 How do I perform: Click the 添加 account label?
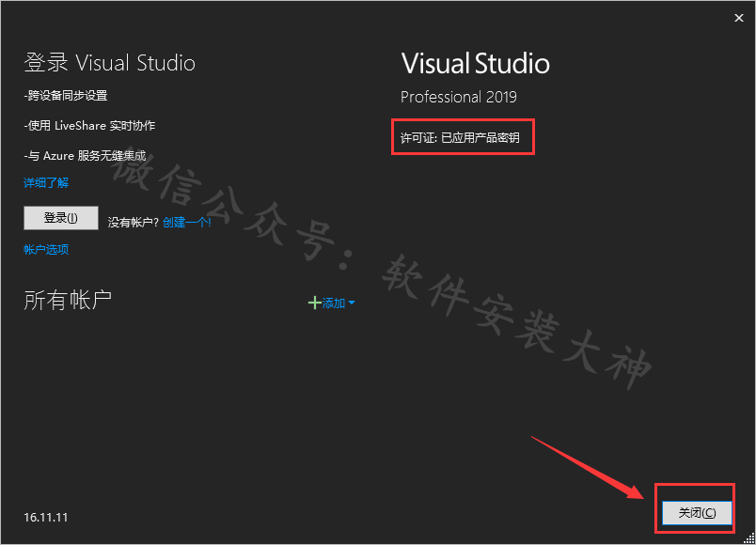[334, 303]
